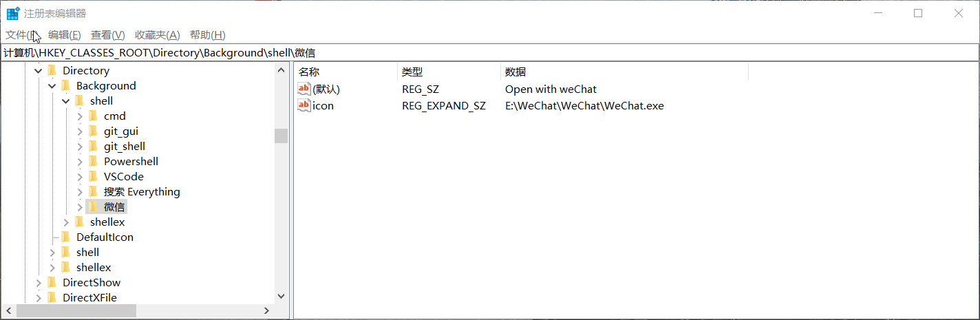Select the cmd key label
This screenshot has width=980, height=320.
point(115,116)
